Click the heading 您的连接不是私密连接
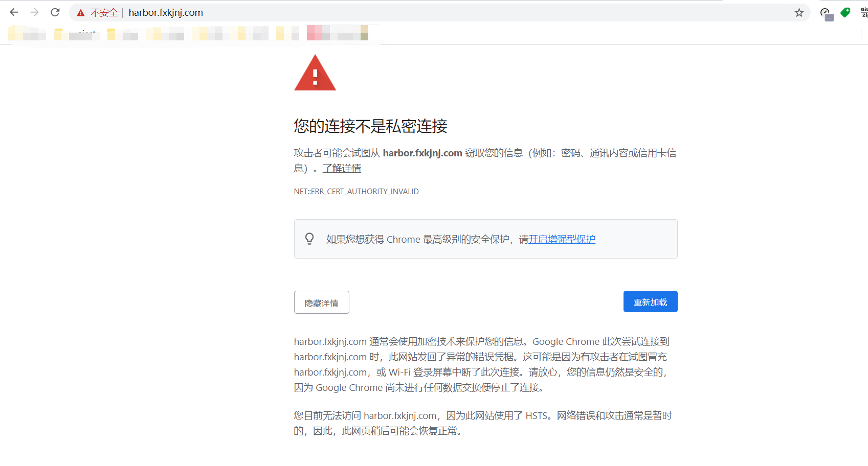 click(371, 126)
